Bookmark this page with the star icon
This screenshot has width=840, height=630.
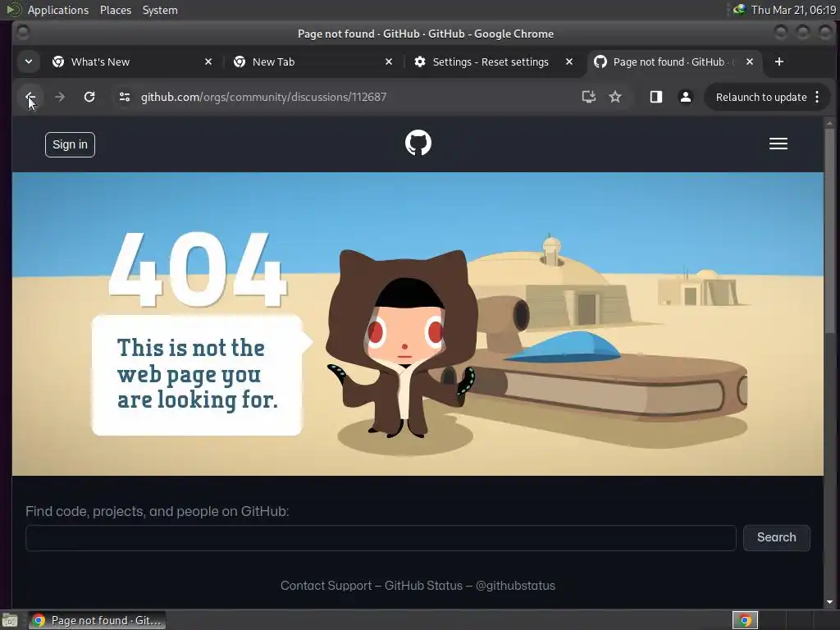615,97
